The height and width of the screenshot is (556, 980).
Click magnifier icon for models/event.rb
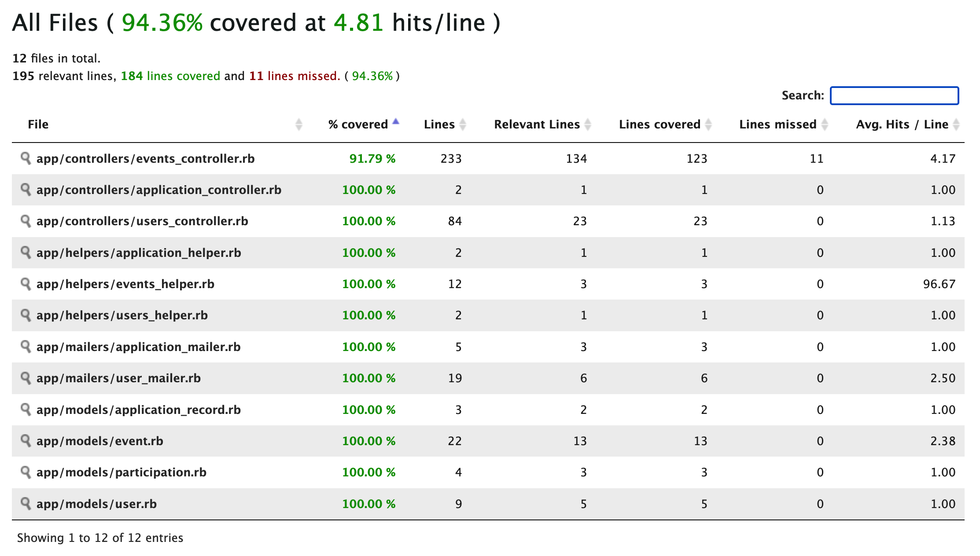(x=26, y=441)
